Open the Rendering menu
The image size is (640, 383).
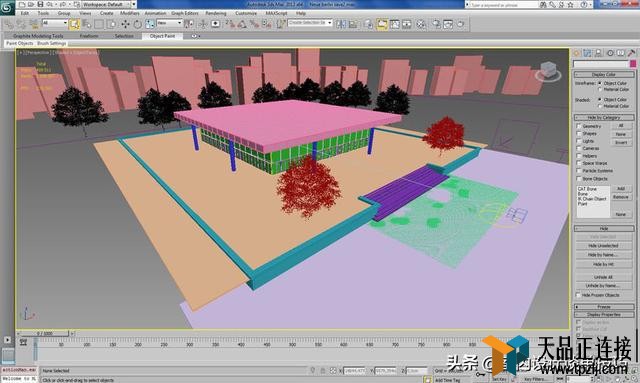click(x=216, y=13)
